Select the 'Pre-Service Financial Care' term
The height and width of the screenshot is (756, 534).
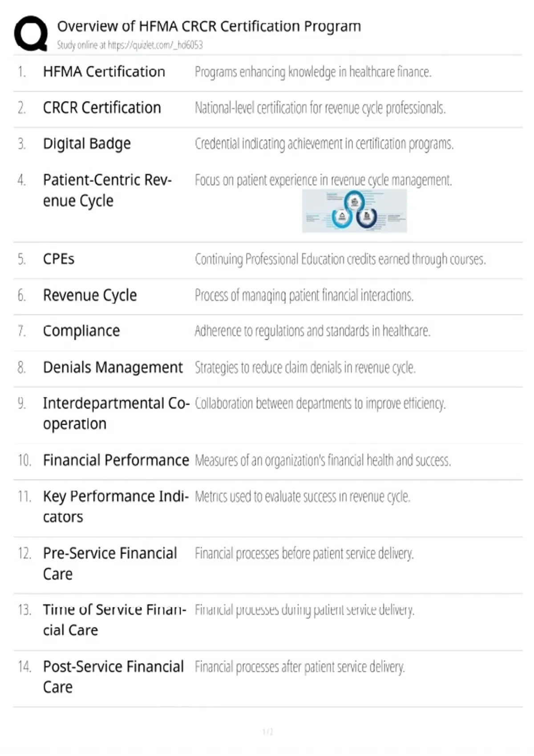(x=110, y=563)
